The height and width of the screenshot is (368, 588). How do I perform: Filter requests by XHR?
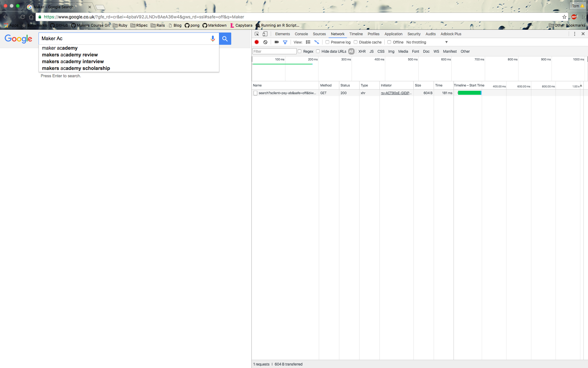click(362, 52)
